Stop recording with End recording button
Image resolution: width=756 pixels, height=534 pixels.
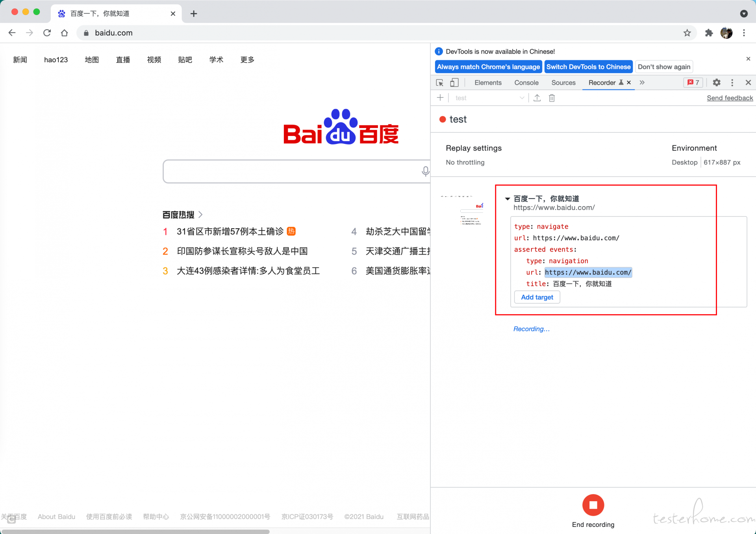(x=593, y=505)
